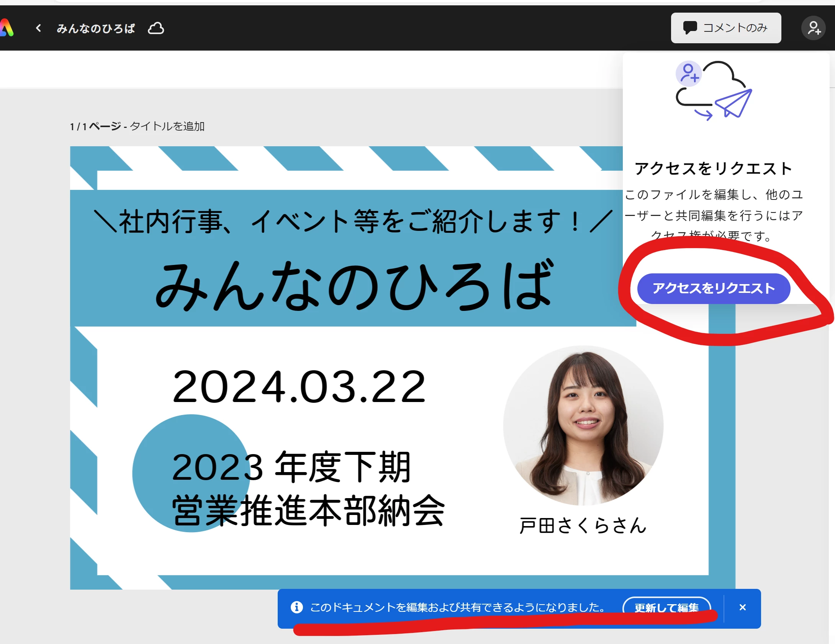The height and width of the screenshot is (644, 835).
Task: Click the circular portrait photo of 戸田さくらさん
Action: pos(583,425)
